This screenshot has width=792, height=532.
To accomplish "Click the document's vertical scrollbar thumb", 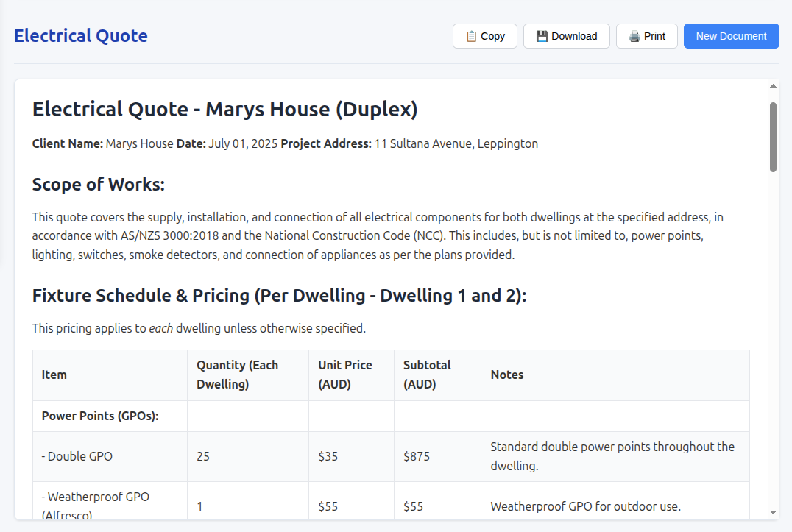I will pos(773,137).
